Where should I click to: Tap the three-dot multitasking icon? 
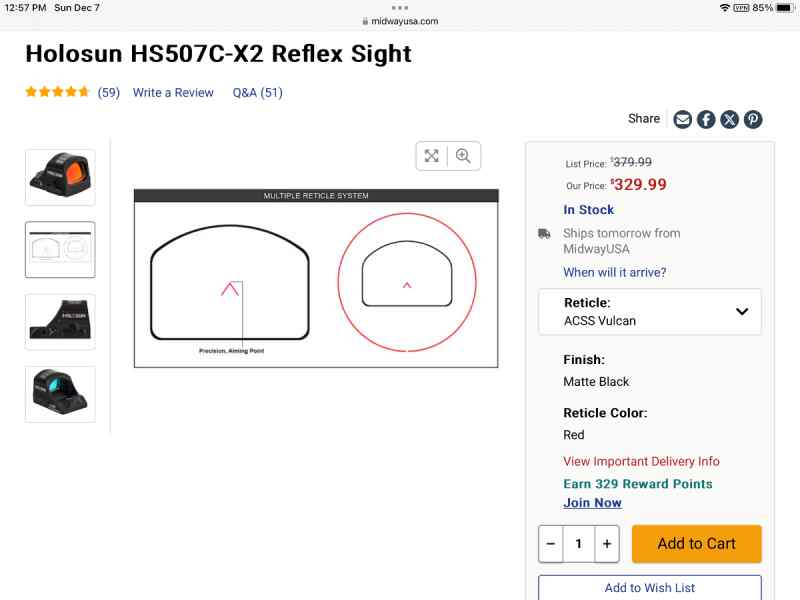click(x=400, y=7)
